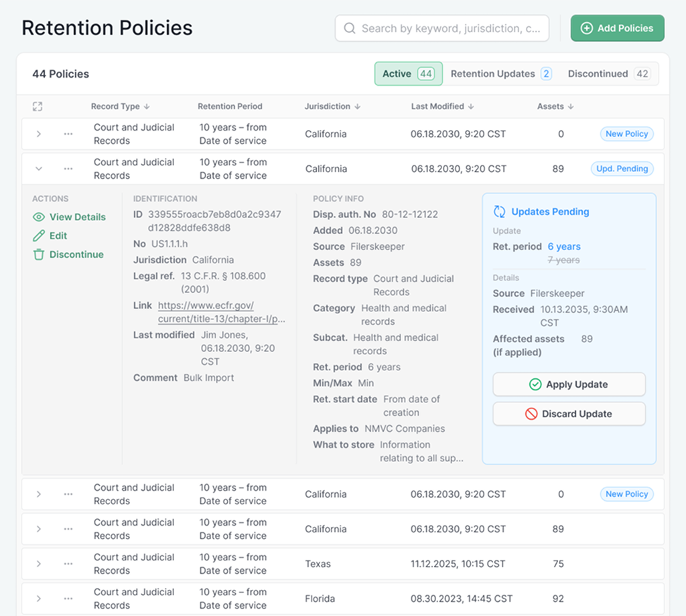Focus the search by keyword field

coord(442,28)
